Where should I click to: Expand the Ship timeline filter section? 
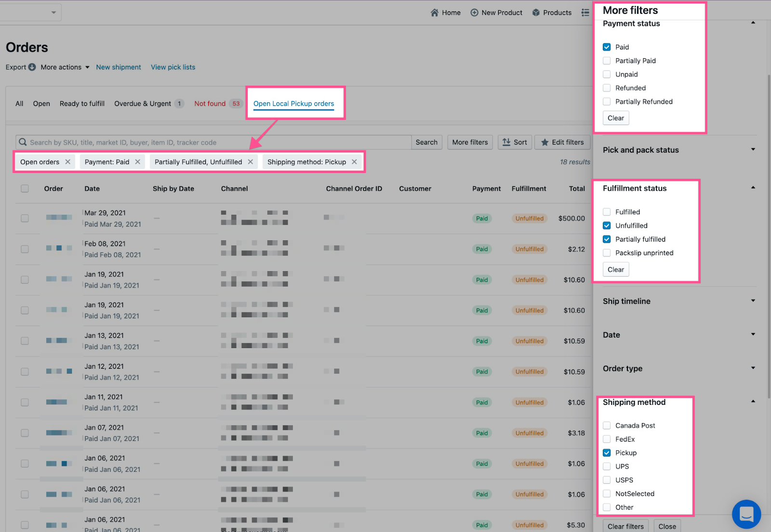(x=753, y=301)
